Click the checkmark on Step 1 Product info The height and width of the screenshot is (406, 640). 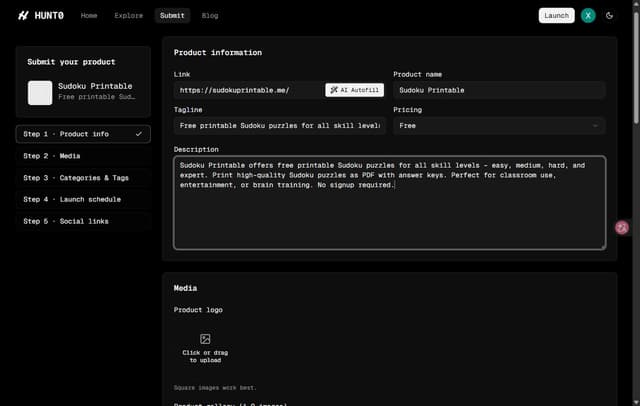[x=139, y=134]
